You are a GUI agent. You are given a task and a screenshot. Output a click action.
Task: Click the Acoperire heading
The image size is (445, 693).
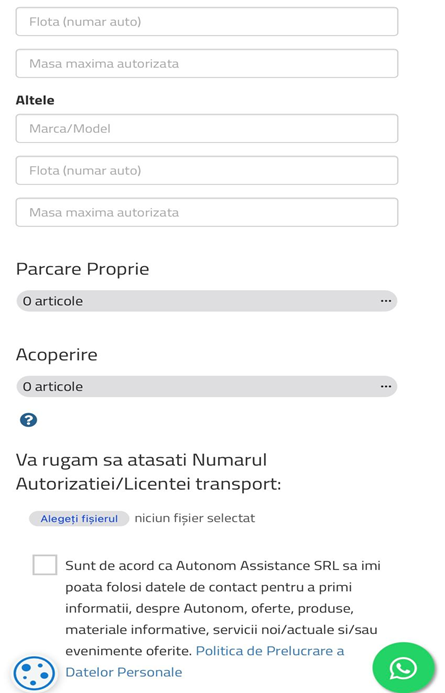57,354
